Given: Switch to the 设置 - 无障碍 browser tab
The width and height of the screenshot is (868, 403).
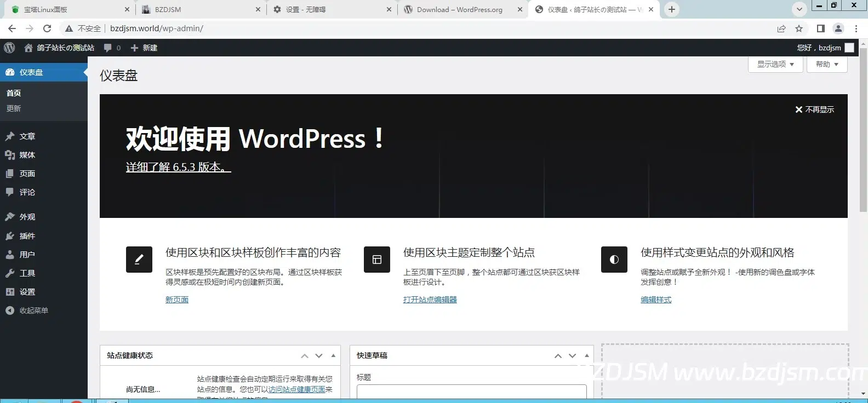Looking at the screenshot, I should [x=332, y=9].
